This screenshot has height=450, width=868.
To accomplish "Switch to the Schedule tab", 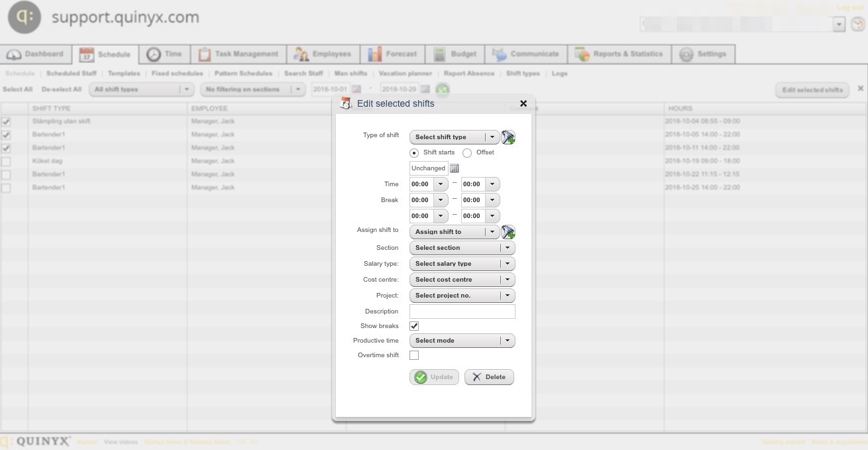I will (105, 54).
